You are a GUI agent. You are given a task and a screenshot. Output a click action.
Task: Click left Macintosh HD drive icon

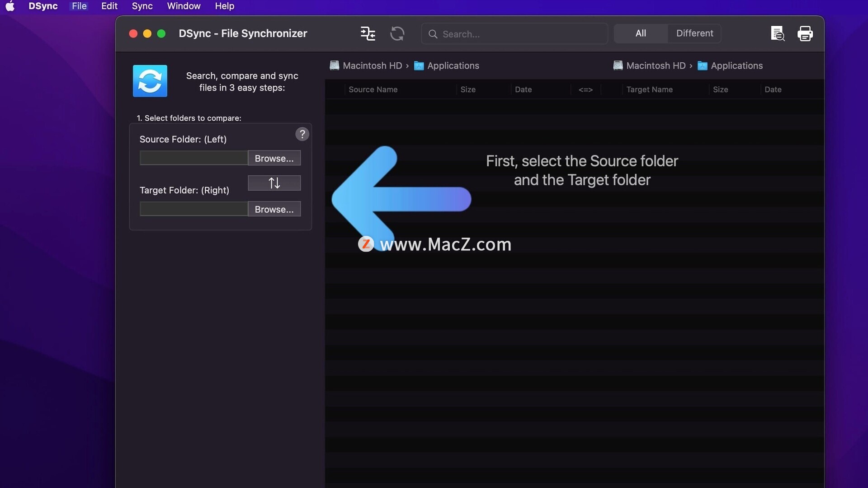coord(335,66)
